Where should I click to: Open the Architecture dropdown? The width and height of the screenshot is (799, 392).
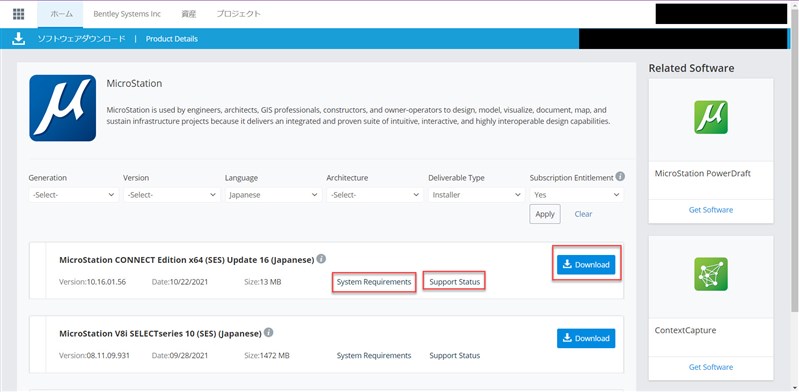coord(375,195)
